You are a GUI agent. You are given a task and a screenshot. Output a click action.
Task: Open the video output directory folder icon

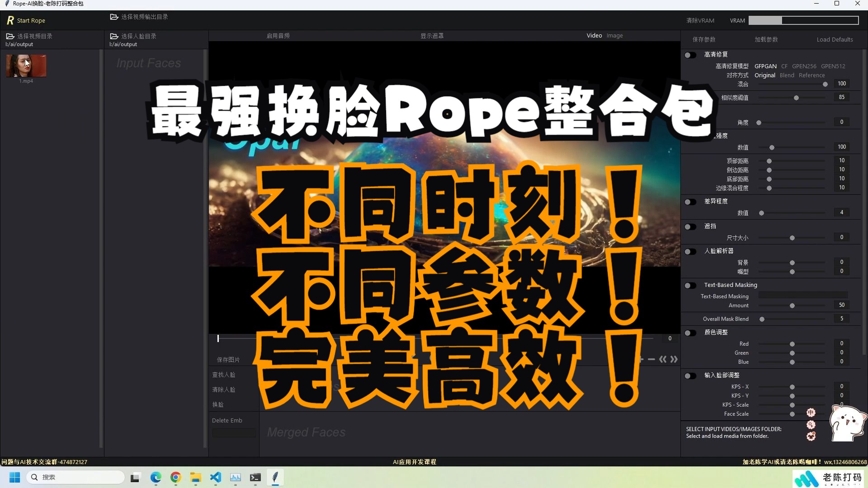(x=114, y=17)
